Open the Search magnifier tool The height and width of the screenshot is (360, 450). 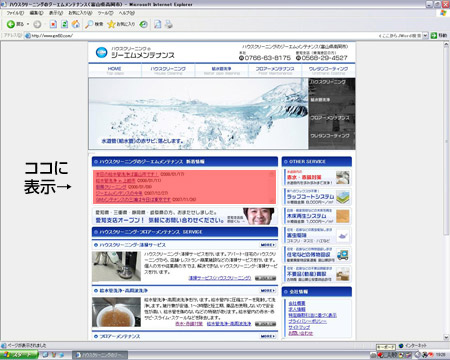tap(89, 24)
